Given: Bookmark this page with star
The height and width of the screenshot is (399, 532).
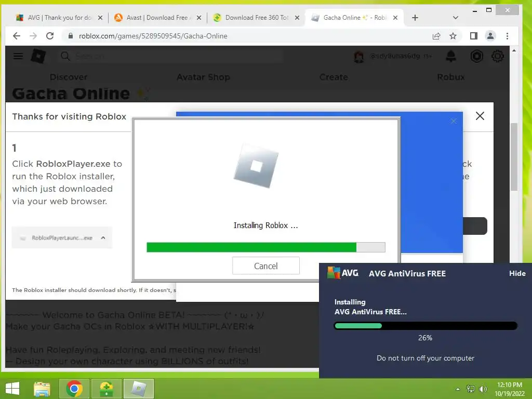Looking at the screenshot, I should (x=453, y=36).
